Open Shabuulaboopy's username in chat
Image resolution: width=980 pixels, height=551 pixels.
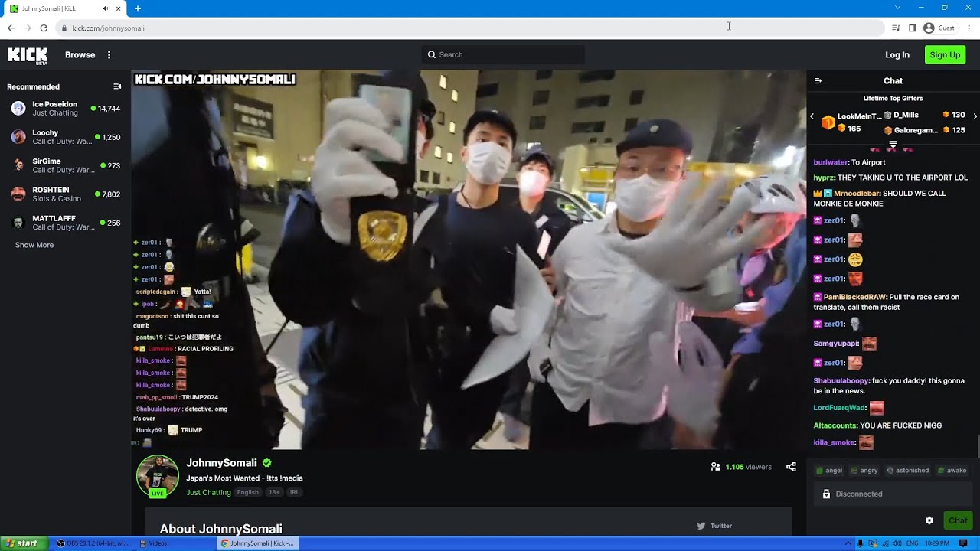tap(841, 380)
